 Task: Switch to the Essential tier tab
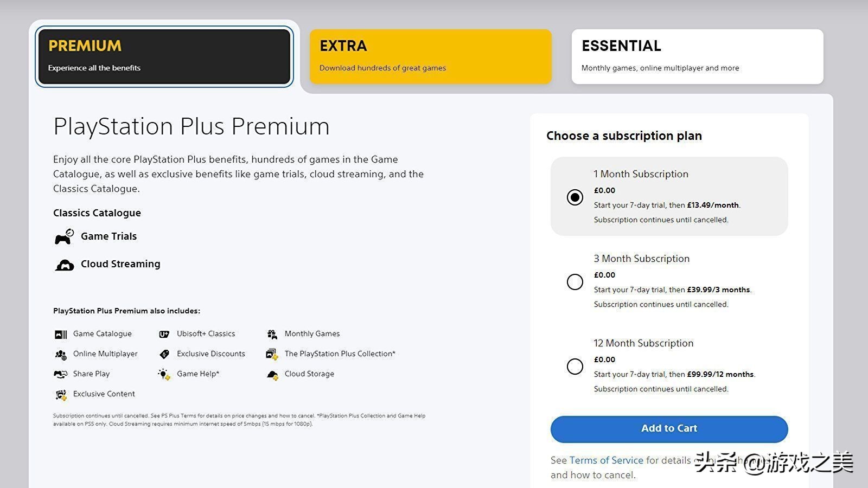tap(697, 56)
